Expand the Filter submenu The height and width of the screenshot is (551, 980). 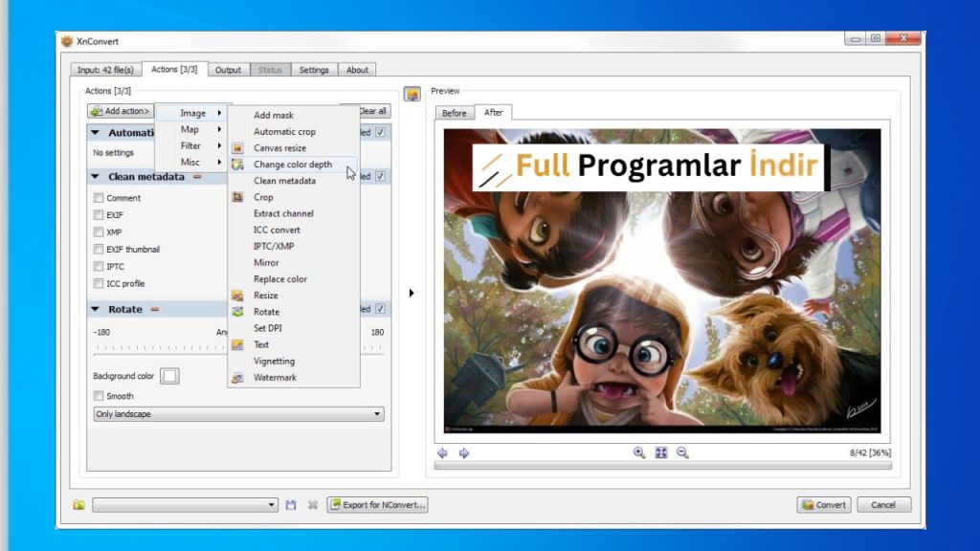pyautogui.click(x=192, y=145)
